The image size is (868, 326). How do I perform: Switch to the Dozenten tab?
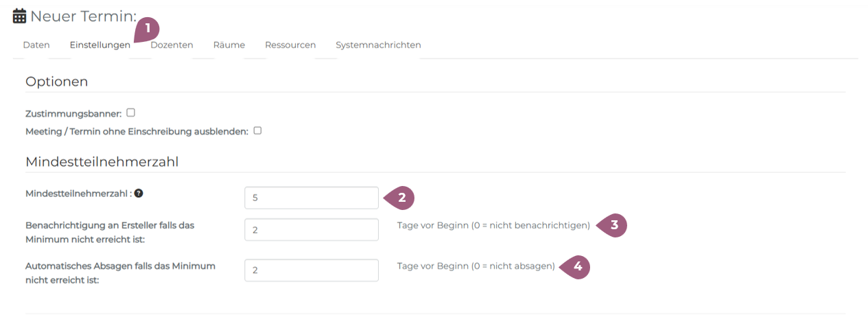pos(172,45)
